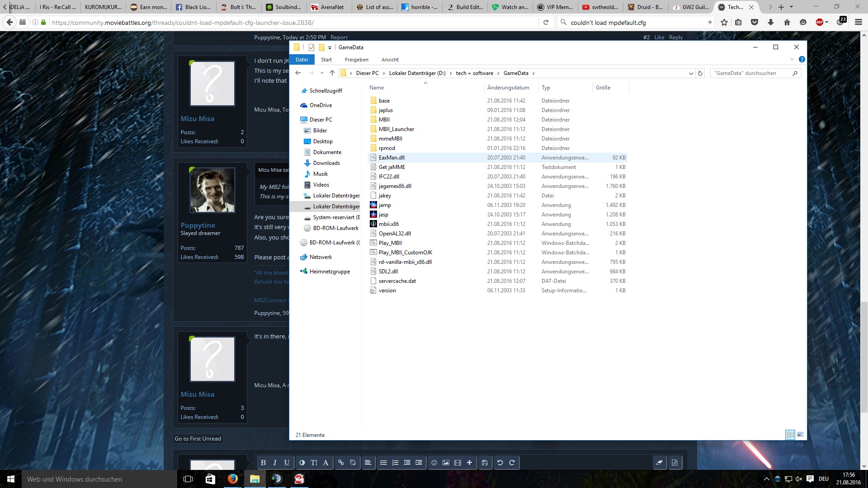Image resolution: width=868 pixels, height=488 pixels.
Task: Open recent locations dropdown arrow
Action: coord(322,73)
